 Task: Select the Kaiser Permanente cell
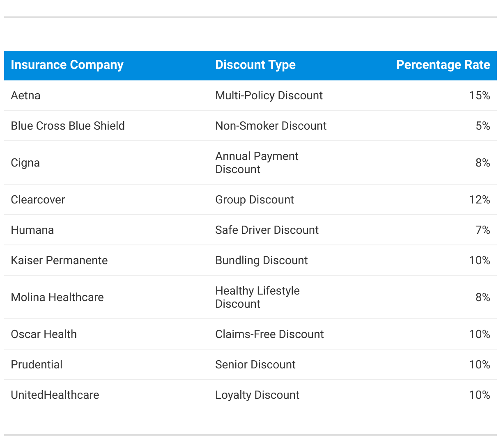point(59,261)
